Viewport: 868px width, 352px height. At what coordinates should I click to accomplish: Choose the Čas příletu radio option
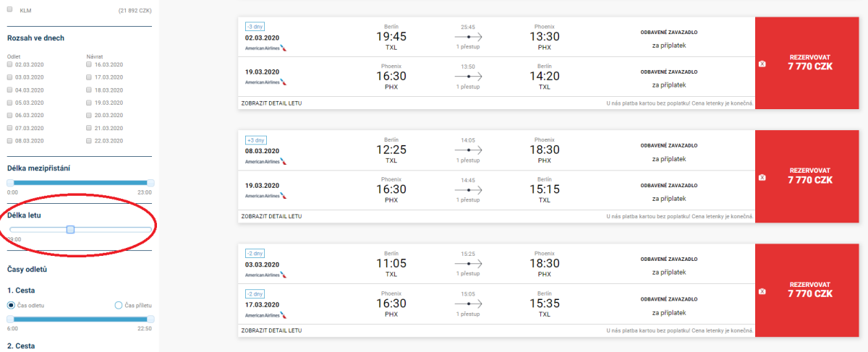119,305
